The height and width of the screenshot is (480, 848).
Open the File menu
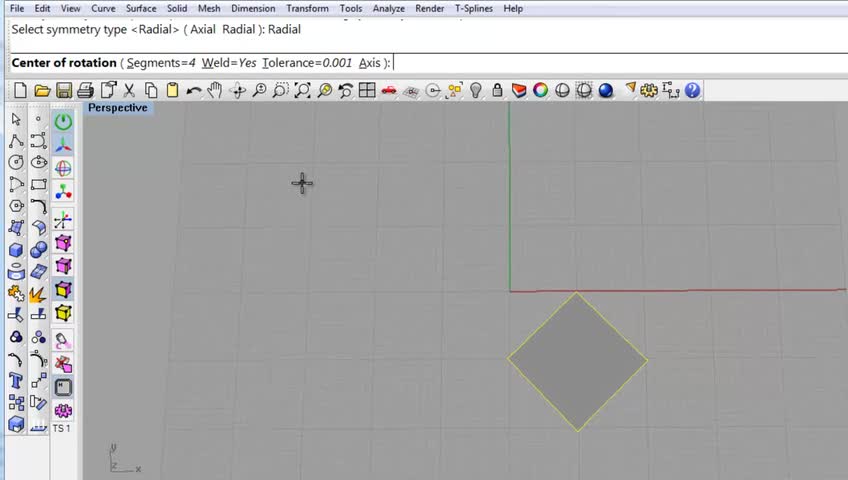(x=17, y=8)
